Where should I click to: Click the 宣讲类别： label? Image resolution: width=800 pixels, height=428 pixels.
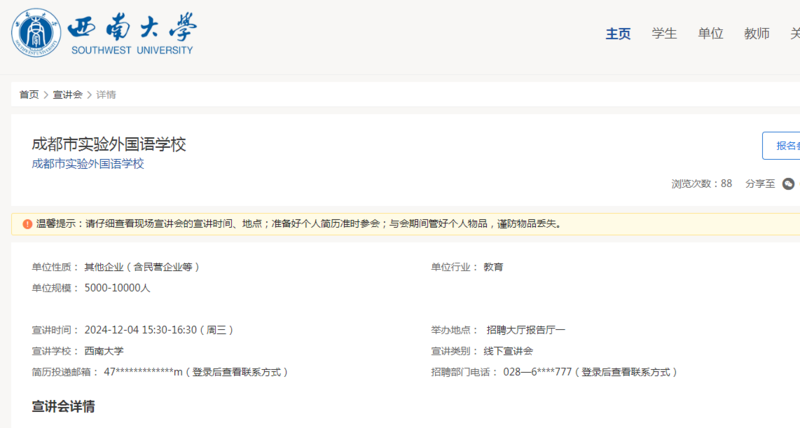[x=455, y=351]
